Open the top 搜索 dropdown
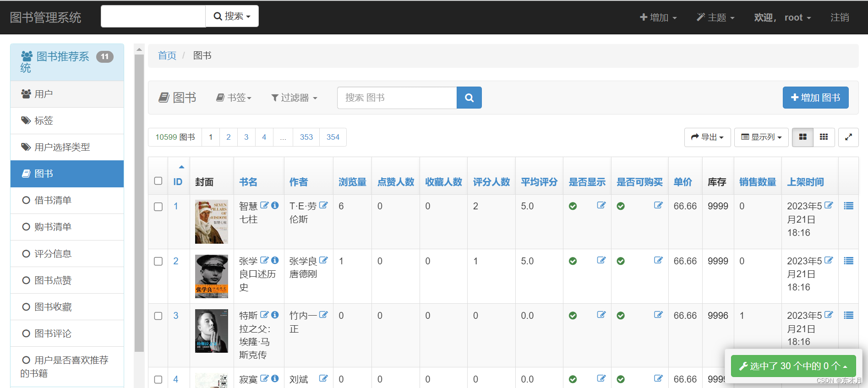 point(232,16)
